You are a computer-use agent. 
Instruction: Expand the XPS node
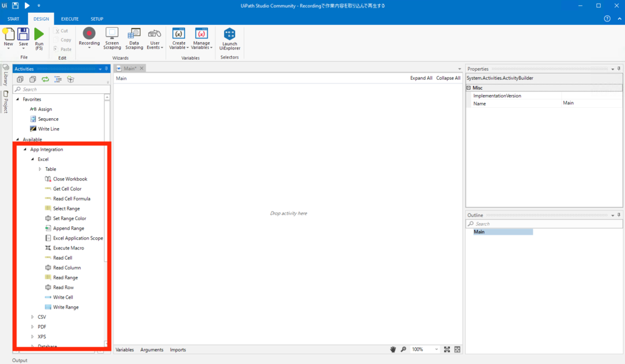pyautogui.click(x=33, y=337)
